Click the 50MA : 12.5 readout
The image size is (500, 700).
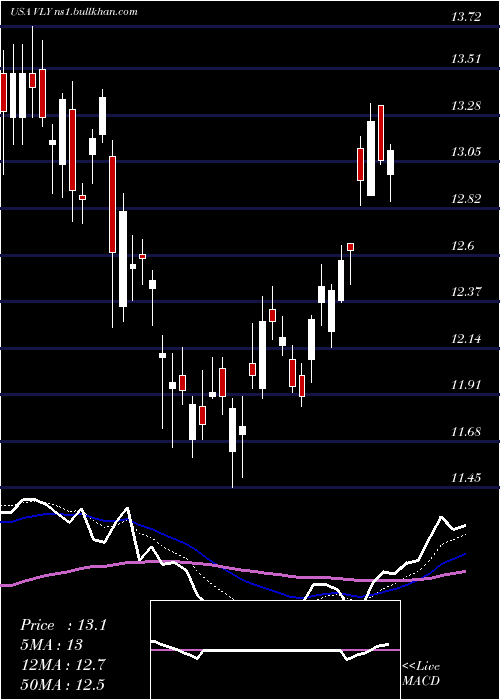[63, 684]
